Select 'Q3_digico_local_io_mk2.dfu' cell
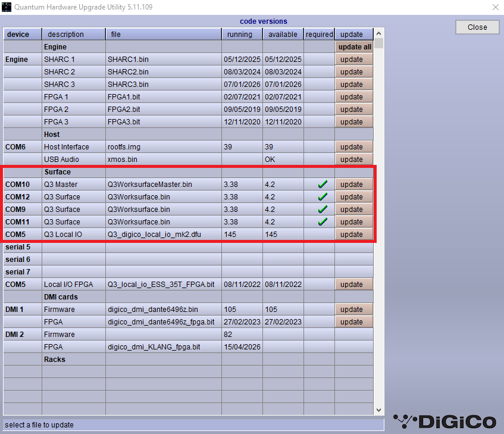Screen dimensions: 504x434 click(164, 235)
